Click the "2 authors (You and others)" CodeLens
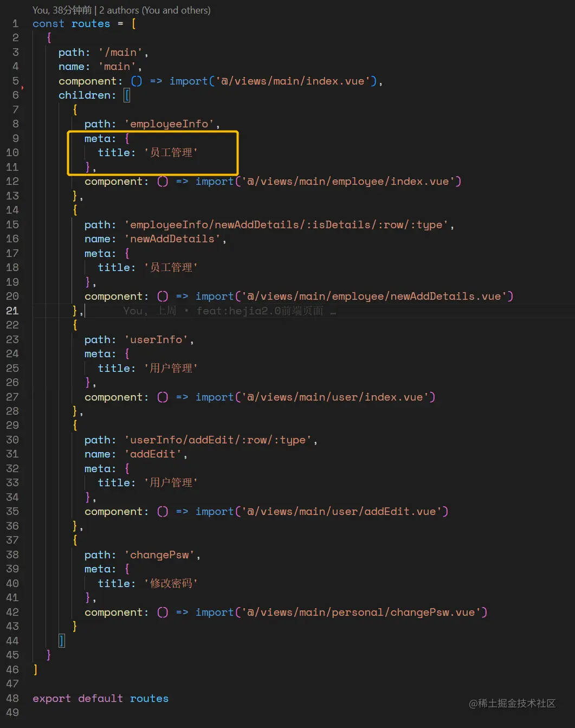The height and width of the screenshot is (728, 575). (x=155, y=10)
